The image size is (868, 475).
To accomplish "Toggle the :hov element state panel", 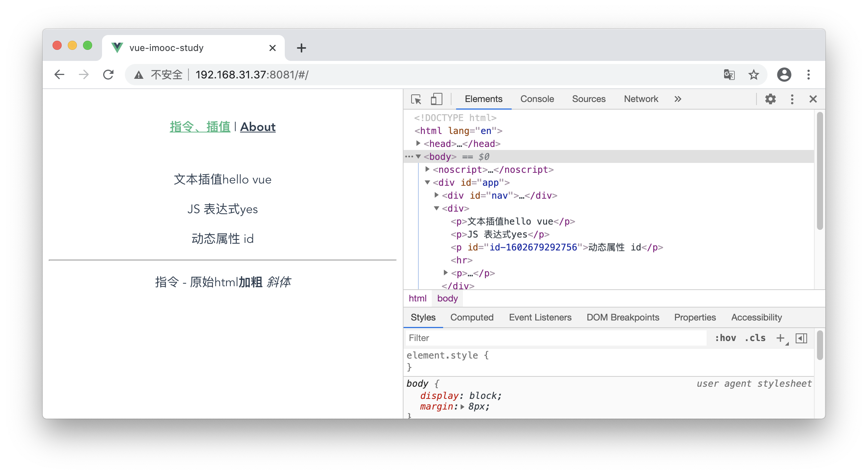I will coord(725,338).
